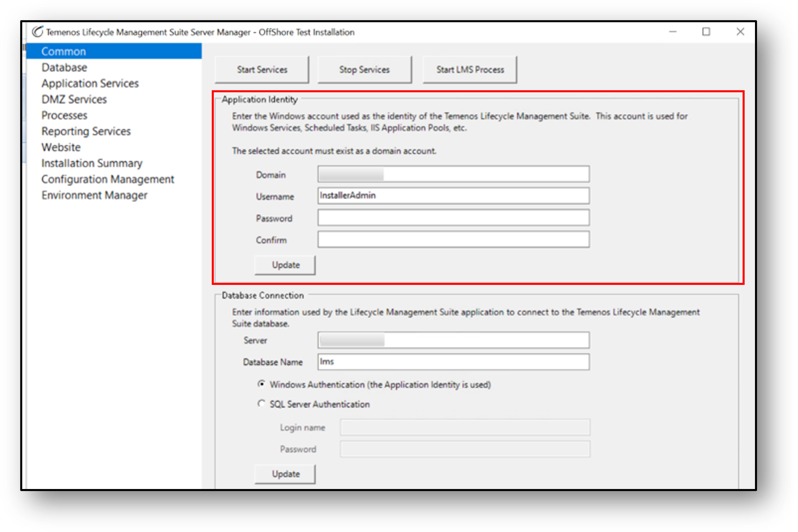Select Reporting Services in sidebar
This screenshot has height=532, width=798.
[86, 131]
